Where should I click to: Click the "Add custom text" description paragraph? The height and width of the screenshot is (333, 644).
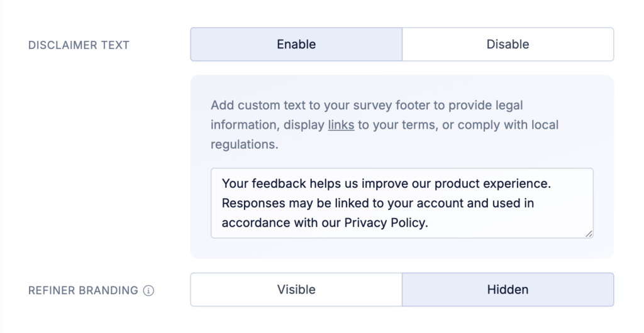click(x=384, y=124)
